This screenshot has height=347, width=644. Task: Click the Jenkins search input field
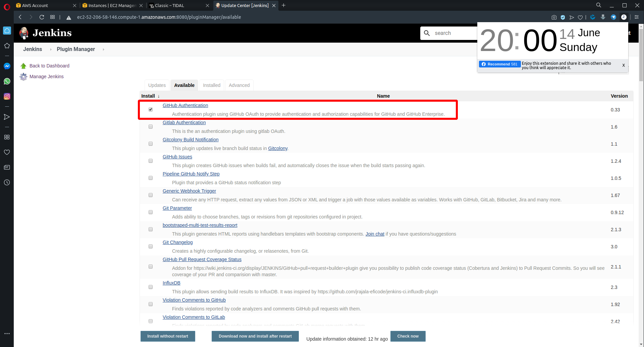coord(449,33)
